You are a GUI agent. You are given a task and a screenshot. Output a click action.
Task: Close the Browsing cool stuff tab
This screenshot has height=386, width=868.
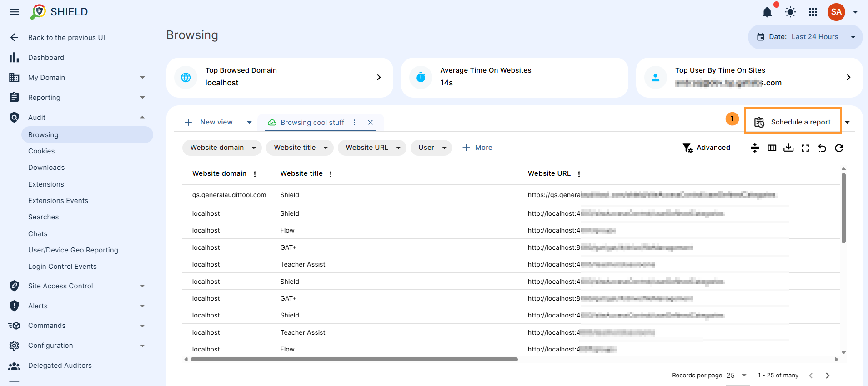pos(370,123)
